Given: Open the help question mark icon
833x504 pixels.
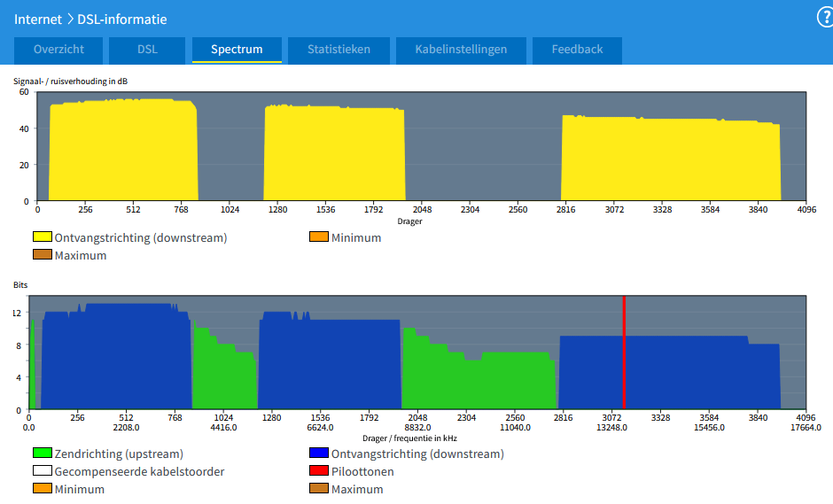Looking at the screenshot, I should [823, 18].
